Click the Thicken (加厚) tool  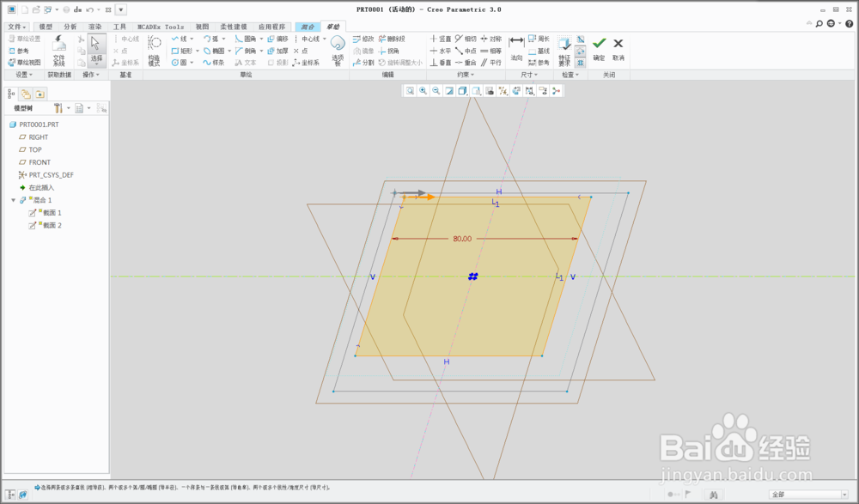coord(277,51)
